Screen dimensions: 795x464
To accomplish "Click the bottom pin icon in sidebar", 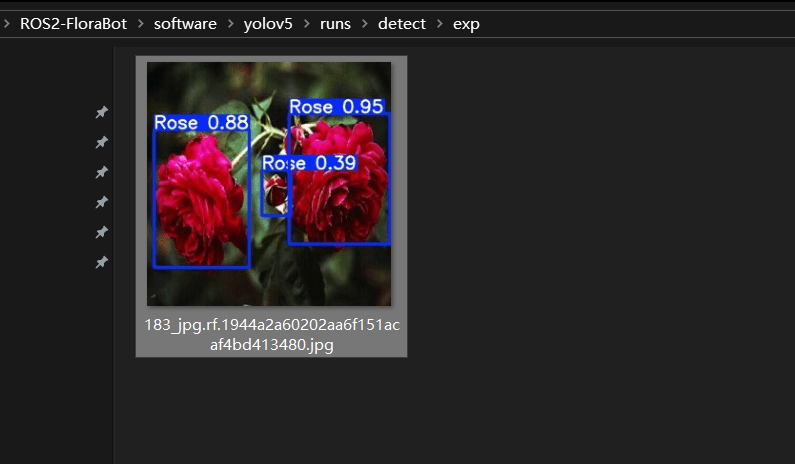I will 101,263.
